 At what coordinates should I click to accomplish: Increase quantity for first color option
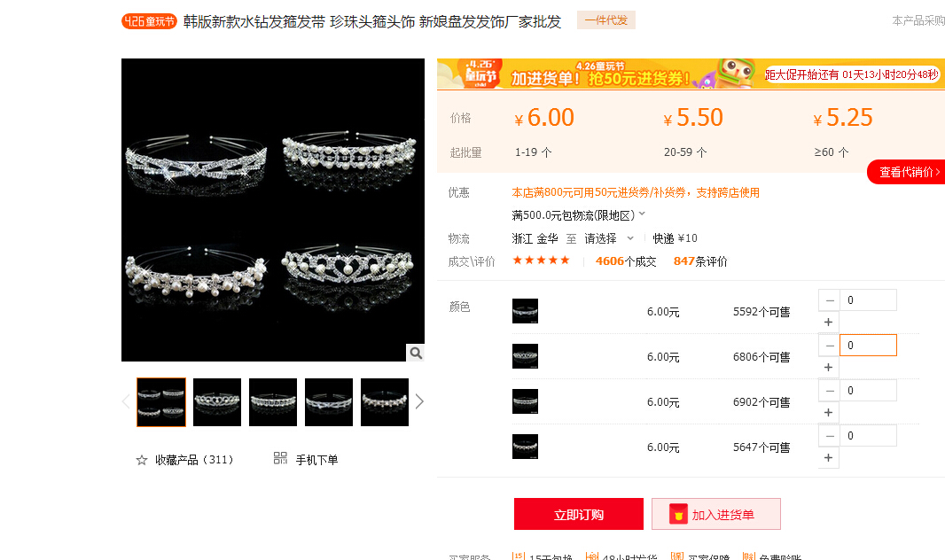coord(828,323)
